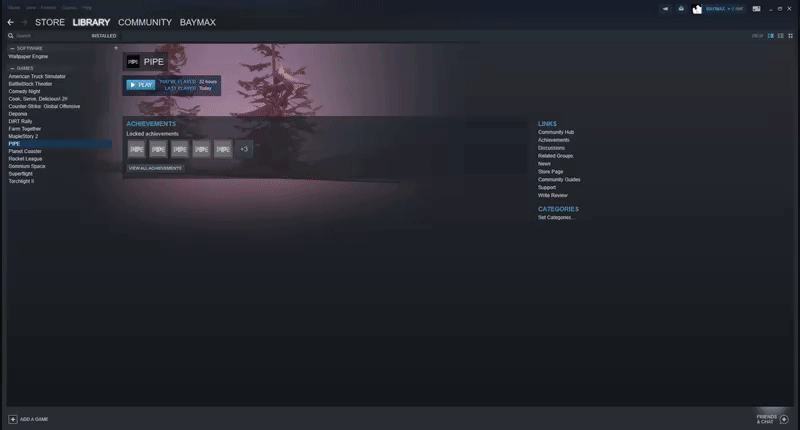Viewport: 800px width, 430px height.
Task: Select Counter-Strike: Global Offensive
Action: (44, 106)
